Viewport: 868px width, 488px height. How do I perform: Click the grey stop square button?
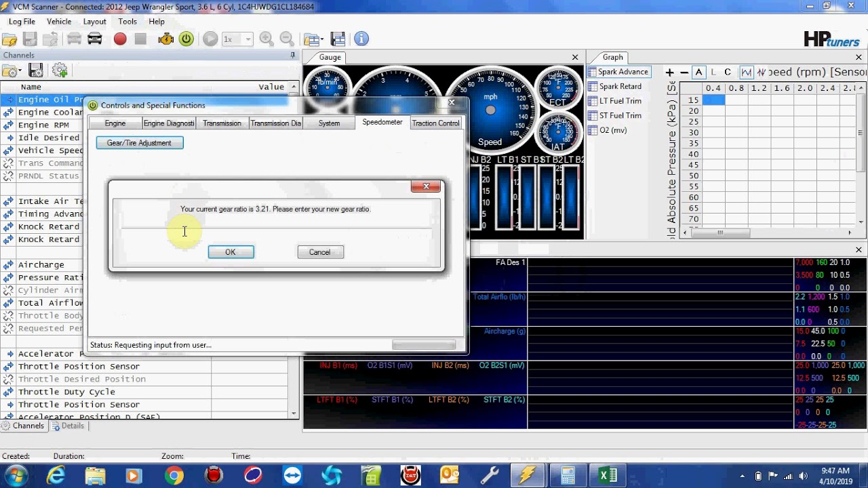coord(140,39)
